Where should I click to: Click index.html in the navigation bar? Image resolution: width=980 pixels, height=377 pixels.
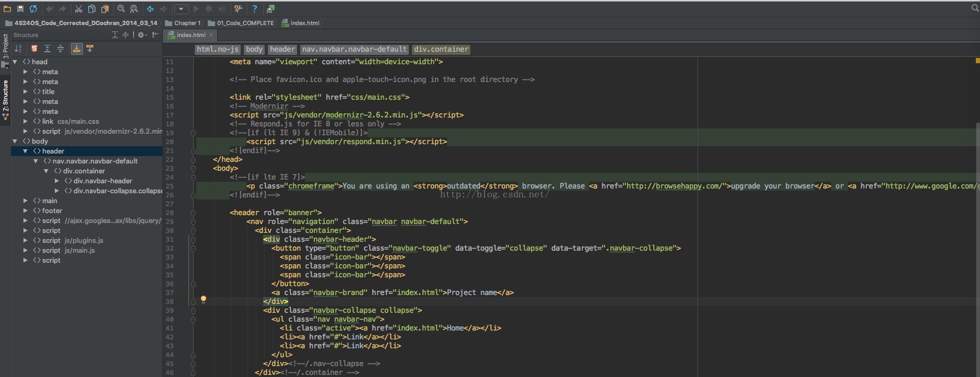point(300,23)
